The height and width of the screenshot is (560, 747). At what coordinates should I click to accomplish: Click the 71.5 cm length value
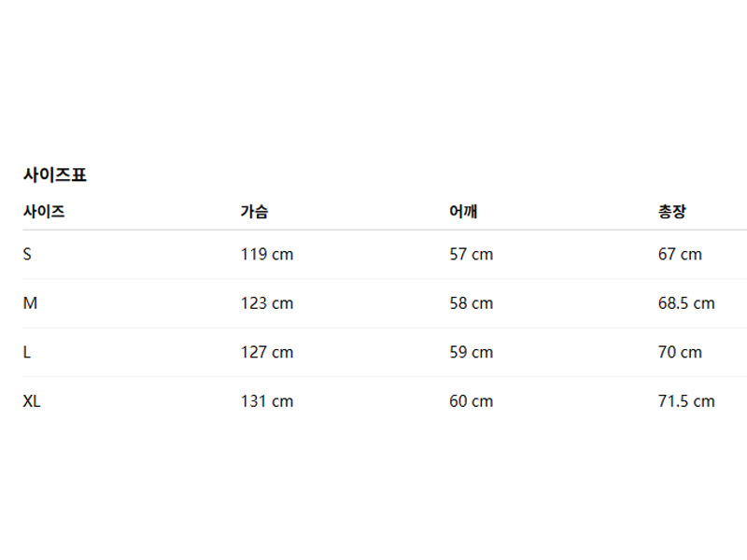[686, 401]
